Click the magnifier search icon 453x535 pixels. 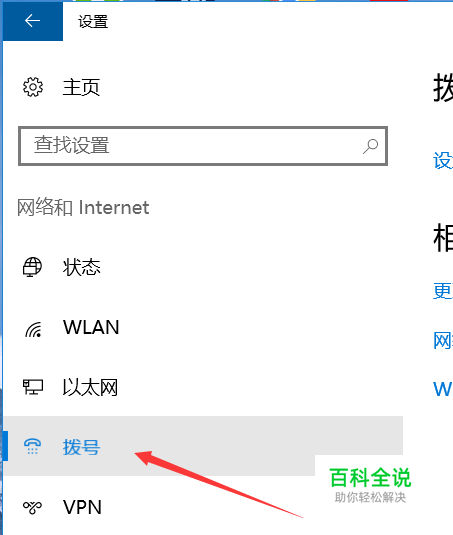click(x=370, y=146)
